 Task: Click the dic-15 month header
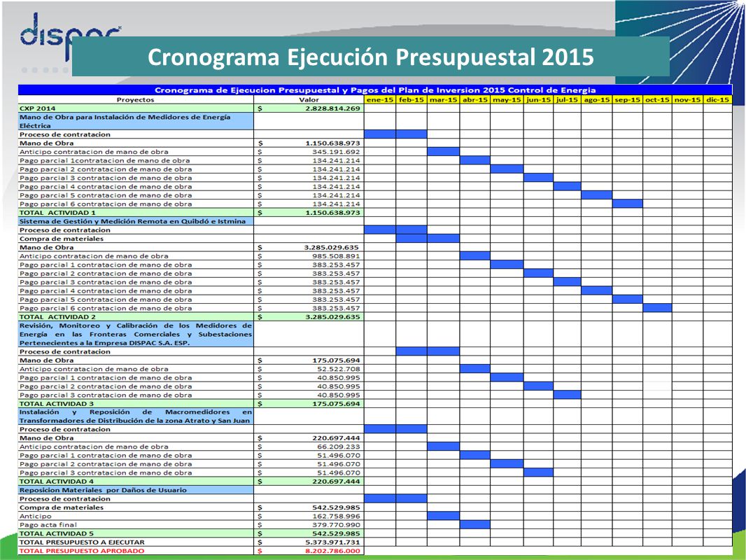(717, 100)
